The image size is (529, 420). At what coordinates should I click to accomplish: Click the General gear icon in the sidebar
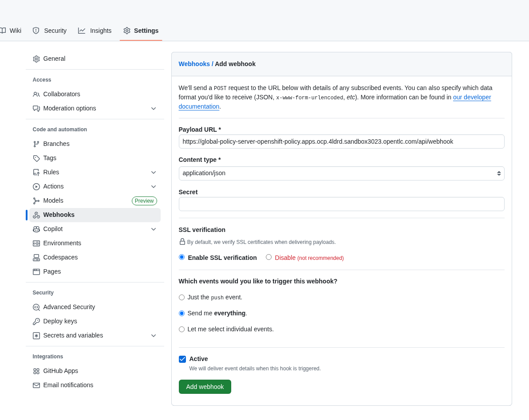pyautogui.click(x=36, y=59)
